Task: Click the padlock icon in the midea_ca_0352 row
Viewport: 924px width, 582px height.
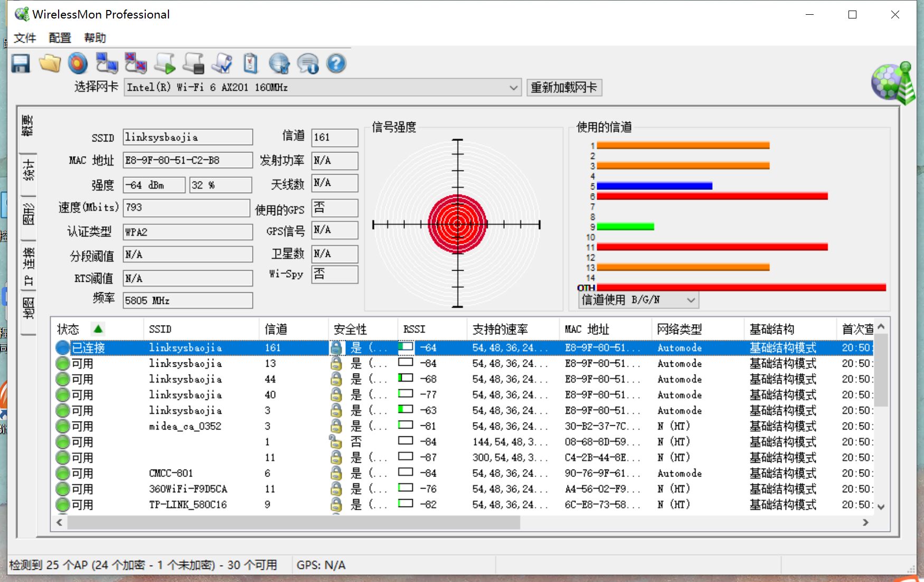Action: coord(336,426)
